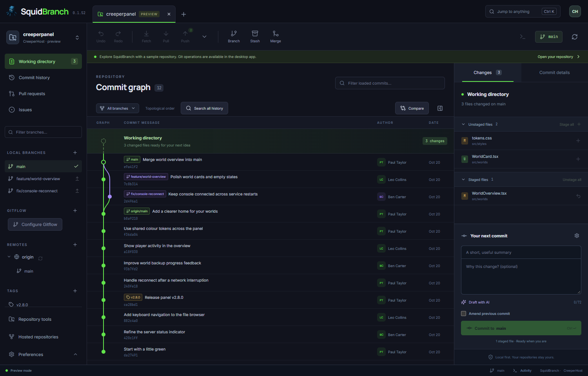Image resolution: width=588 pixels, height=376 pixels.
Task: Collapse the Unstaged files section
Action: (464, 125)
